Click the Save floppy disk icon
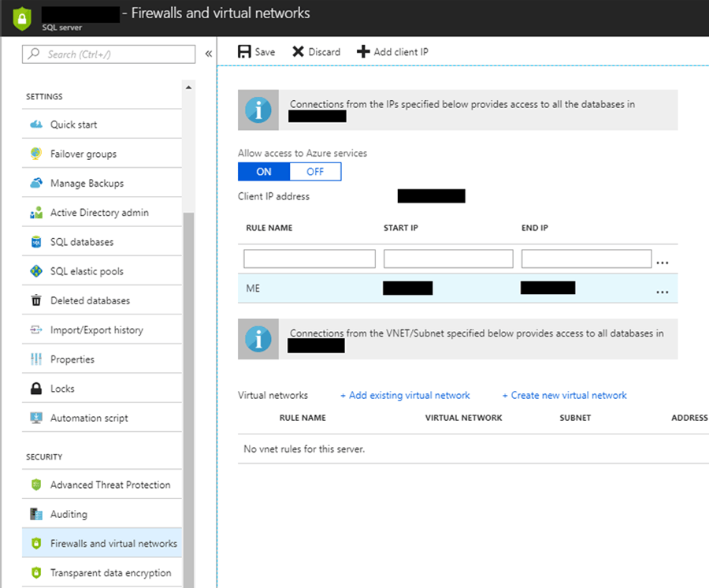 click(x=244, y=51)
